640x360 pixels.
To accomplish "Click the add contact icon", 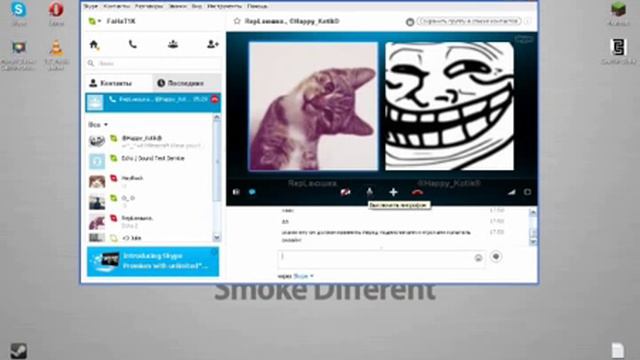I will coord(213,44).
